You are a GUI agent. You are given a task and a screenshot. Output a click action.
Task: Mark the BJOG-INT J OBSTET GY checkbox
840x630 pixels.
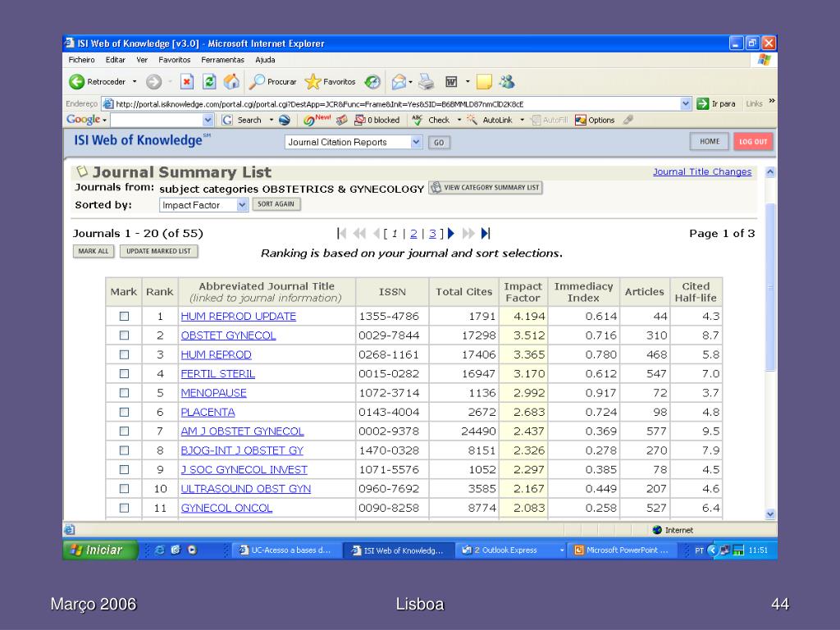[125, 450]
